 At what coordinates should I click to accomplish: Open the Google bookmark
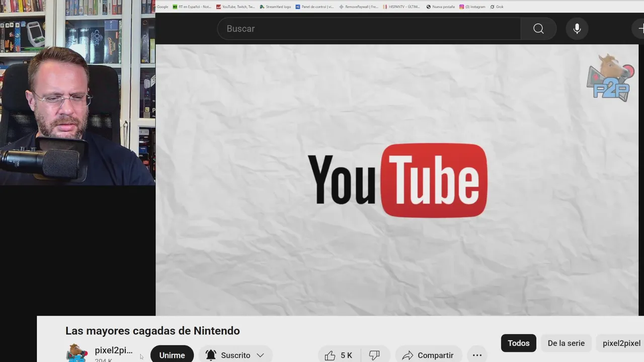pos(163,7)
